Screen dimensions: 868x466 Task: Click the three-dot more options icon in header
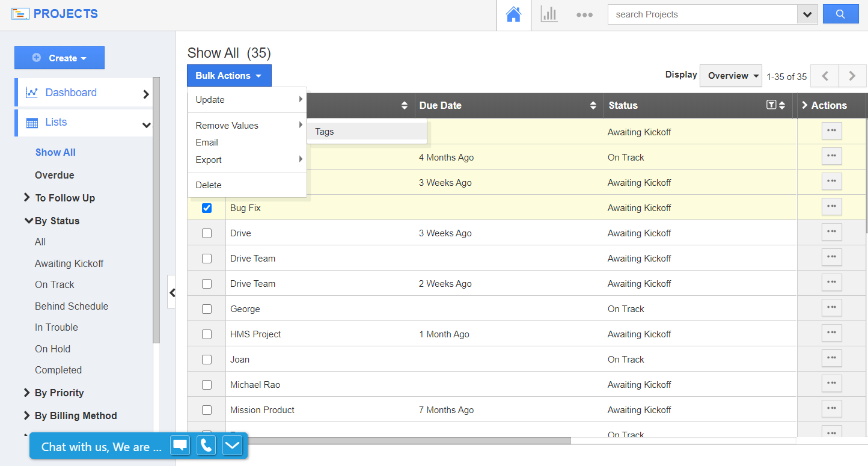584,15
